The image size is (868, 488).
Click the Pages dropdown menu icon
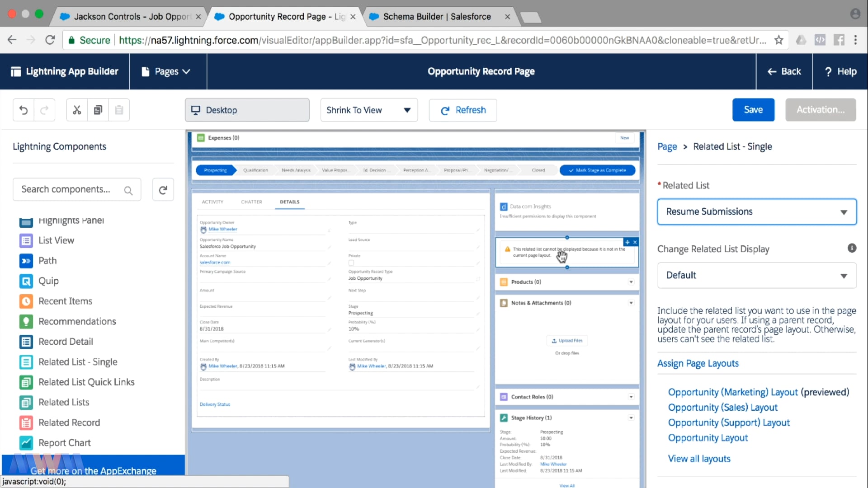[x=187, y=71]
